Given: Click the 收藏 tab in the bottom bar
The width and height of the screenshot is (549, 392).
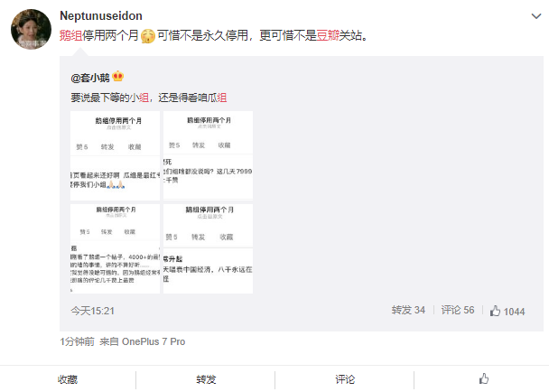Looking at the screenshot, I should [68, 379].
